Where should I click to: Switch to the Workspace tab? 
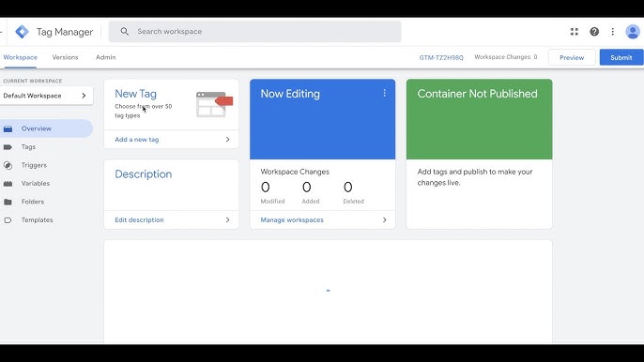[x=20, y=57]
